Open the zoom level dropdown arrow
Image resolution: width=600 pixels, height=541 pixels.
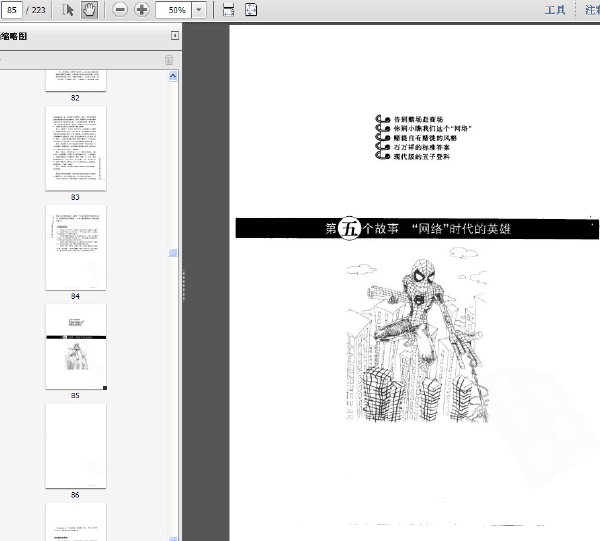(x=199, y=10)
